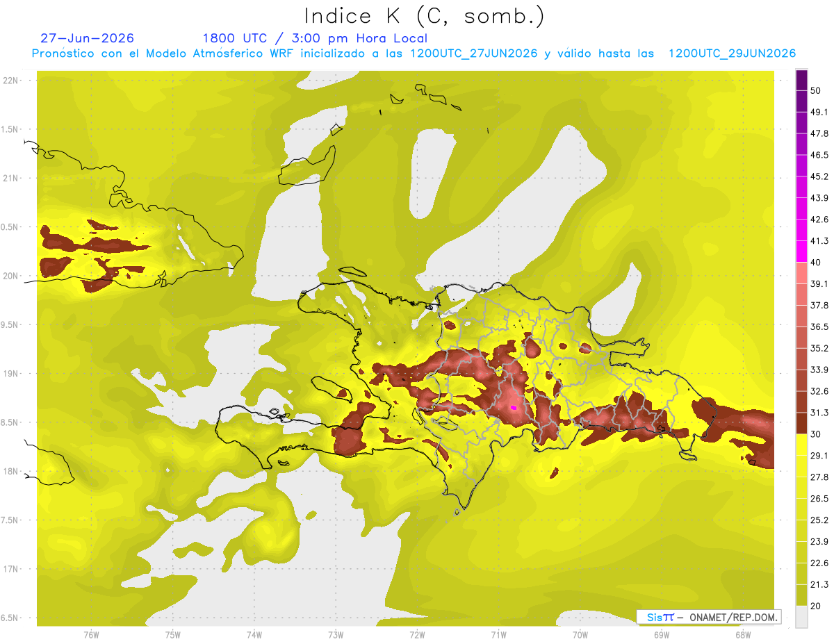Pick the legend band between 39.1 and 40
The width and height of the screenshot is (834, 644).
[801, 273]
